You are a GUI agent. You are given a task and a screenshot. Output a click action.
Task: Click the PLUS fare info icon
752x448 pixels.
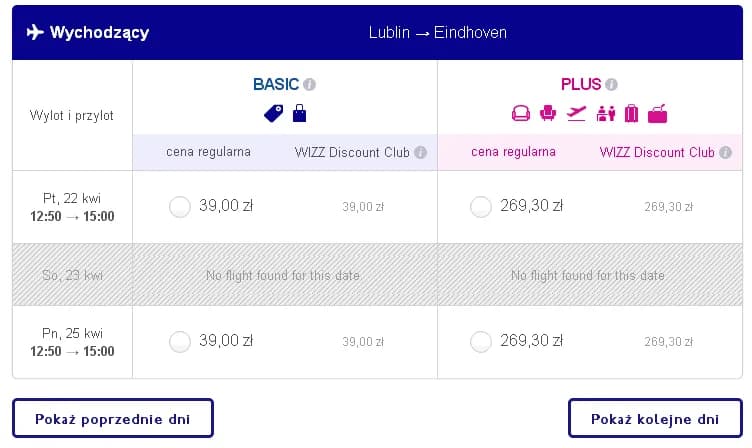[612, 85]
